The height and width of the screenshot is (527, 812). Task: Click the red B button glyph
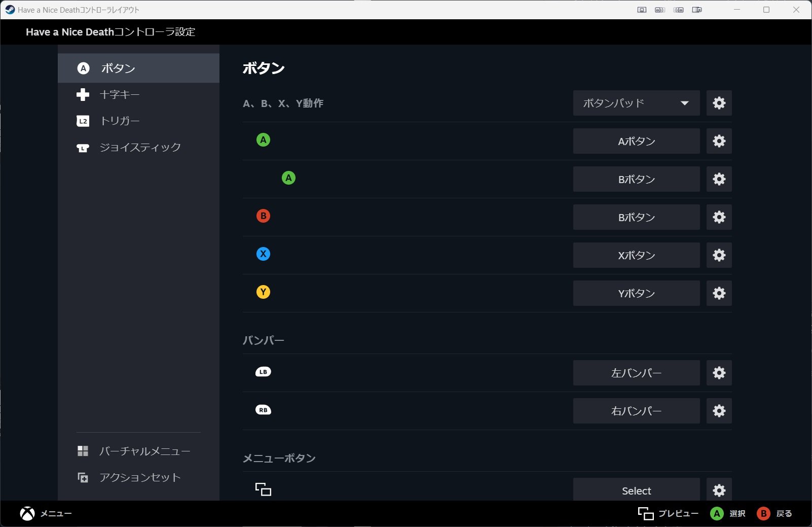tap(263, 216)
